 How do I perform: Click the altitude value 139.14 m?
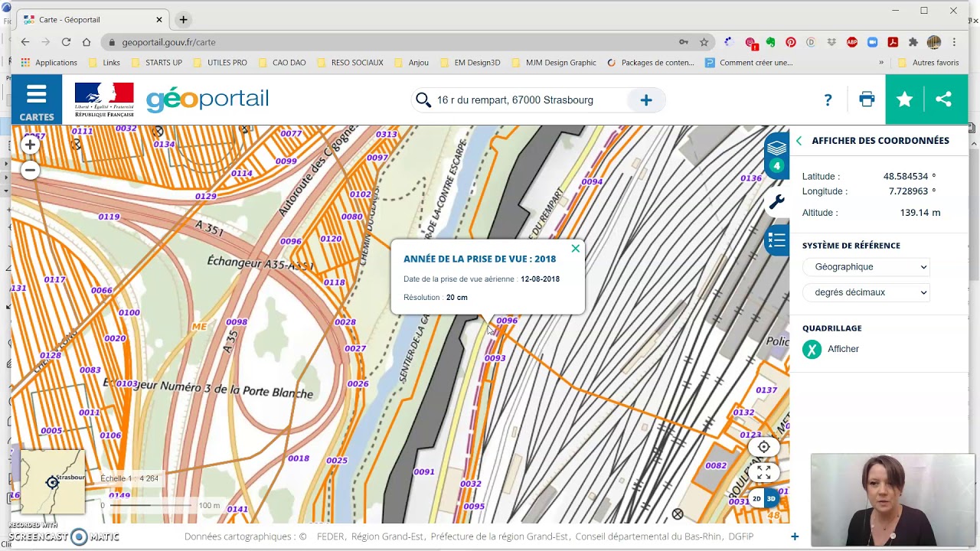click(x=920, y=213)
